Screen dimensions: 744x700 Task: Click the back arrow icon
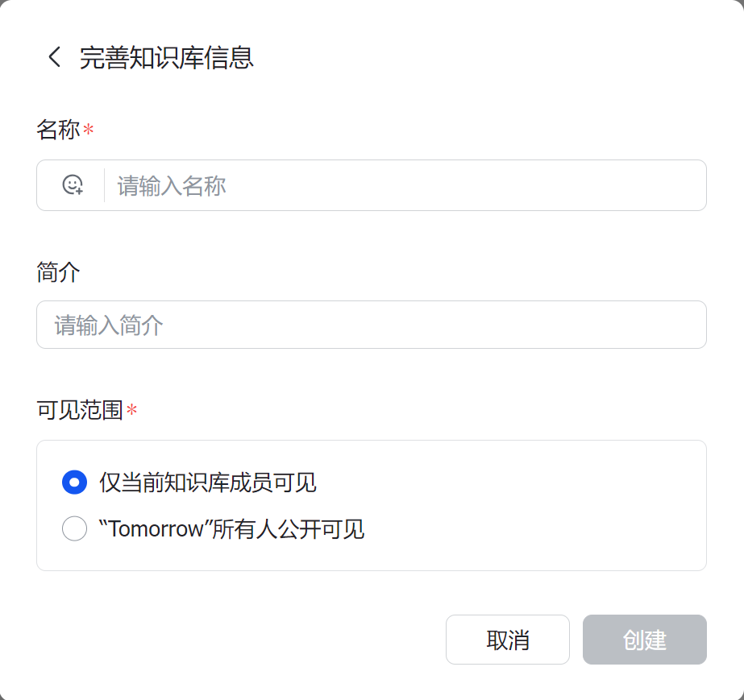pos(54,57)
